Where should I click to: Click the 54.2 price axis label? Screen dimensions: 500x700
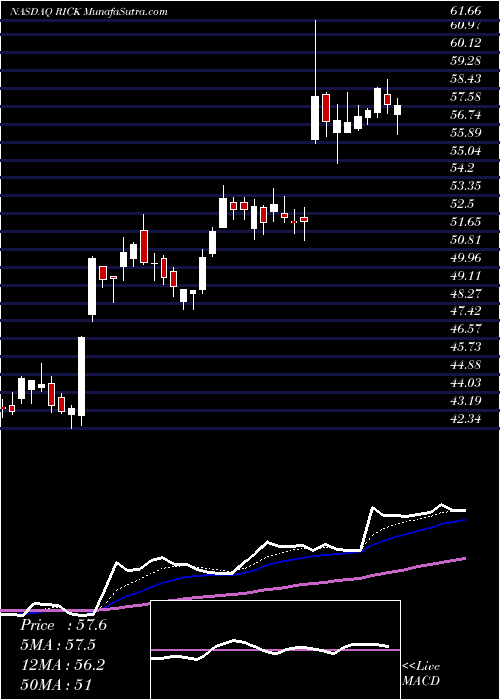(463, 168)
